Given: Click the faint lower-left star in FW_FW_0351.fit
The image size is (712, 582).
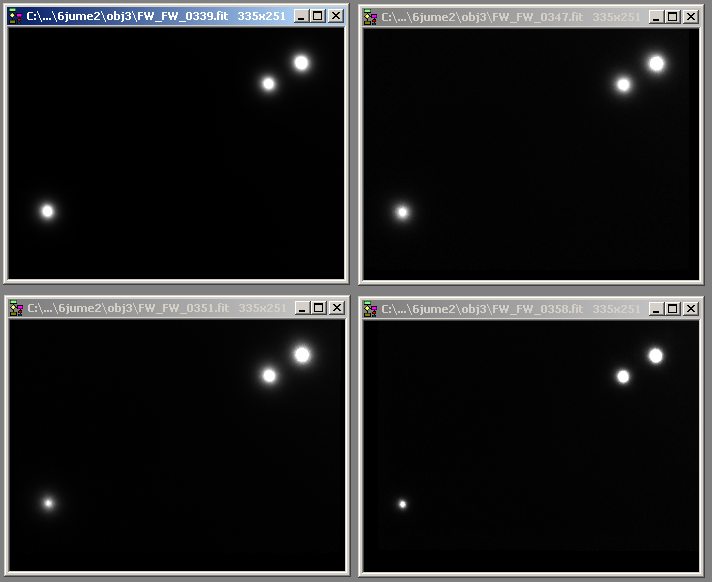Looking at the screenshot, I should point(48,503).
